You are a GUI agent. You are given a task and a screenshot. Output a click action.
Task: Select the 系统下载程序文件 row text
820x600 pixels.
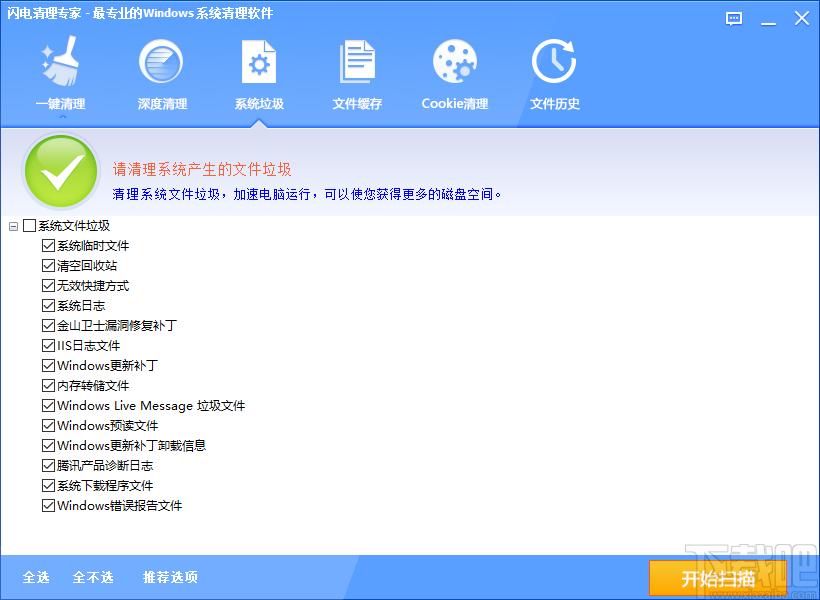(x=105, y=485)
